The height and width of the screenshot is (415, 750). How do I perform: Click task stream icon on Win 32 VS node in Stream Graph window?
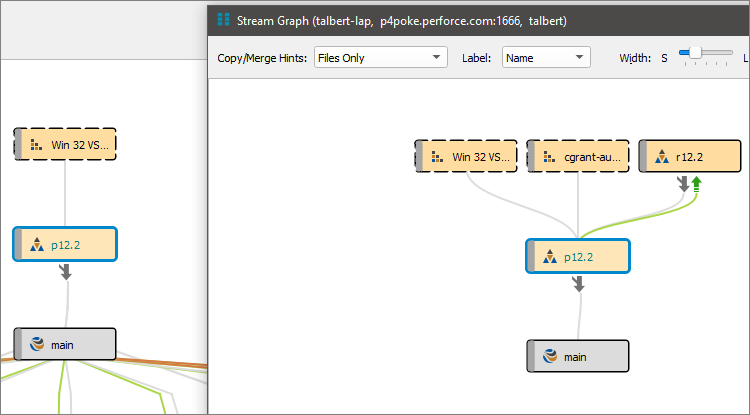(436, 156)
